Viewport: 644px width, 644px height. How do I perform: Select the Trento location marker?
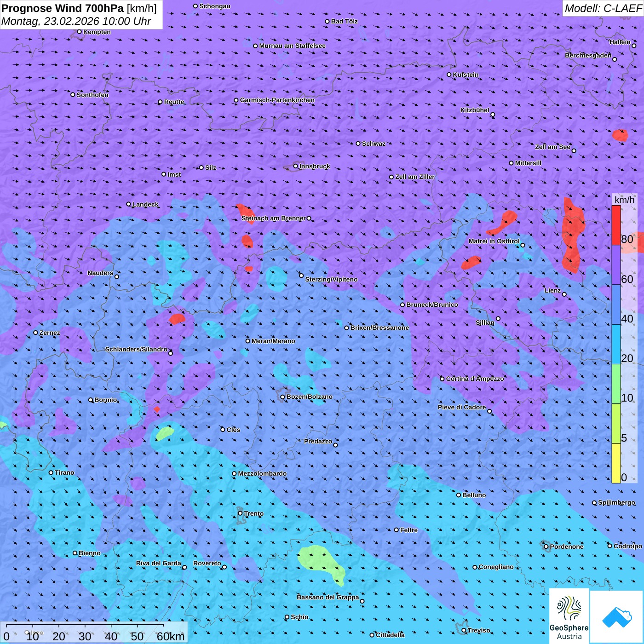click(x=240, y=513)
